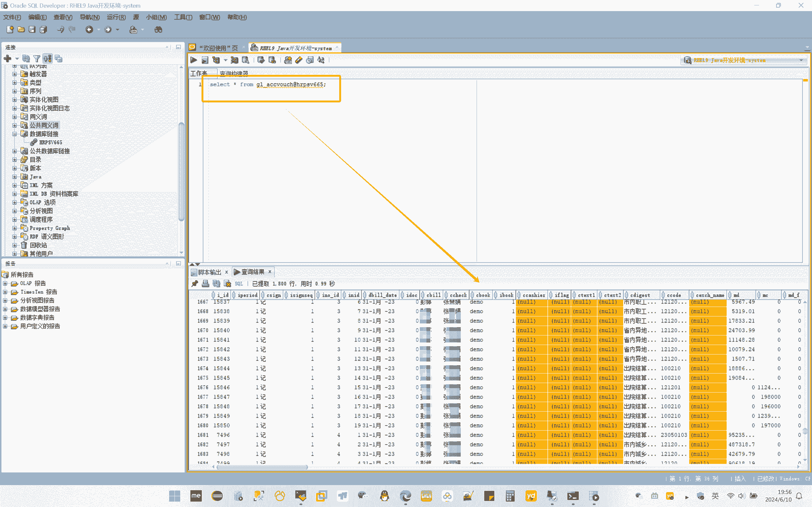
Task: Click the print icon in query result toolbar
Action: [x=205, y=284]
